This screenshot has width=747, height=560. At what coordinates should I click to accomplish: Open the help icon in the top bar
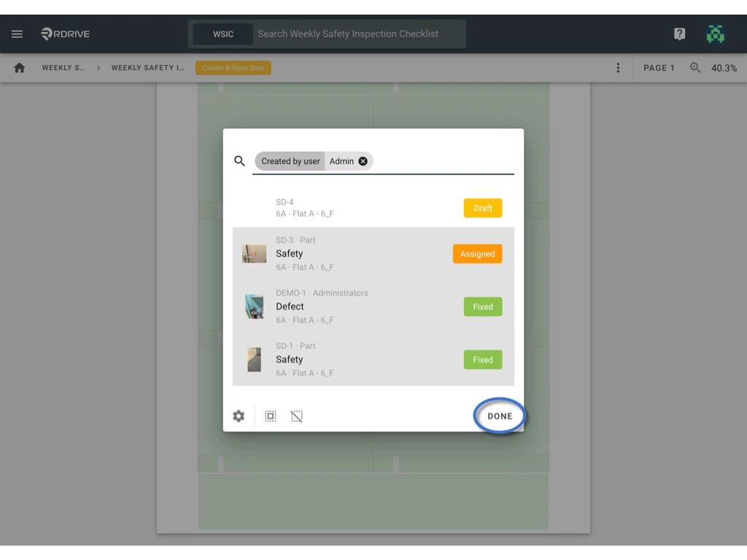[679, 34]
